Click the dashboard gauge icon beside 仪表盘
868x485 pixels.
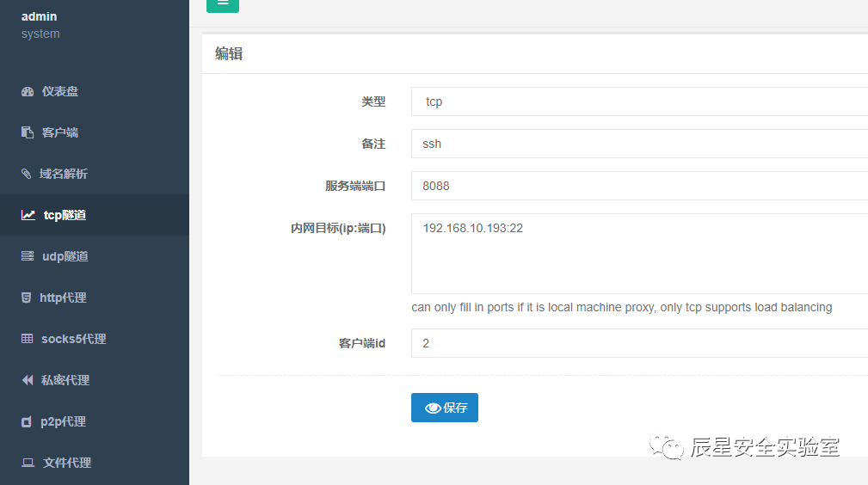tap(28, 91)
